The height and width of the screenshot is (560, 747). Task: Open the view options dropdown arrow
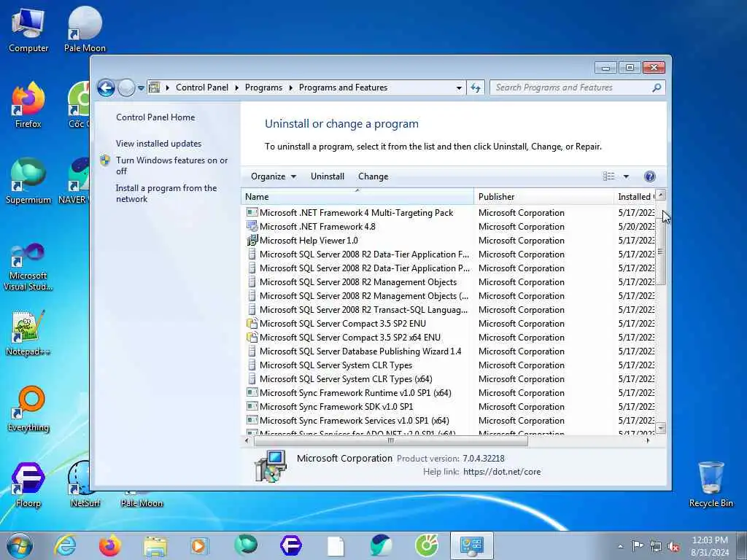coord(626,176)
